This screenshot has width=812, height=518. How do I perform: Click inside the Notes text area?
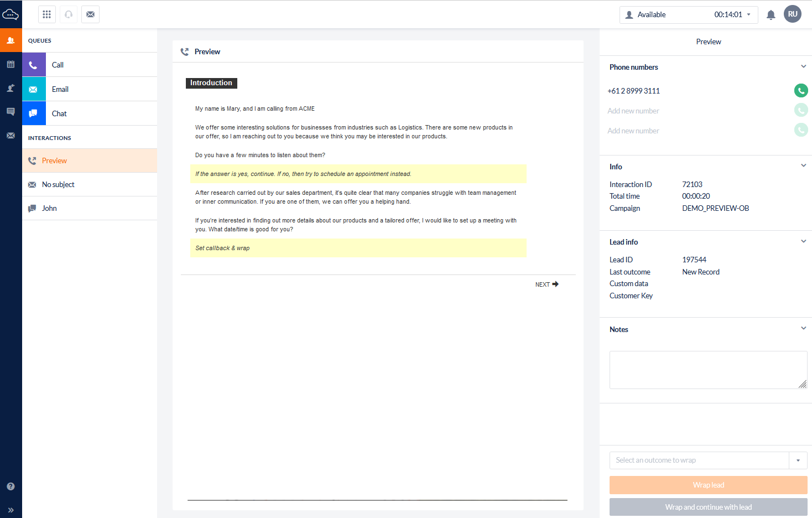point(708,370)
